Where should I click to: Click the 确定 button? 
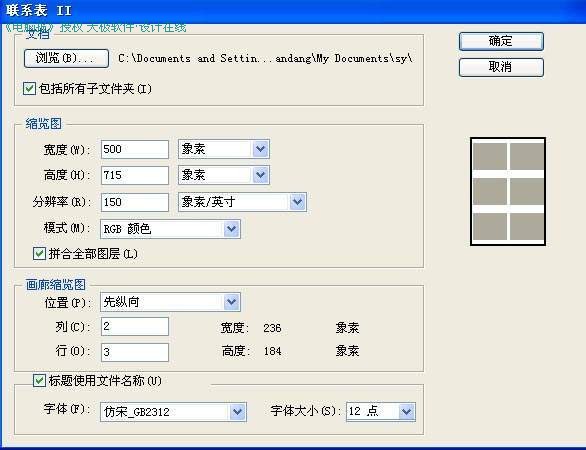[501, 41]
